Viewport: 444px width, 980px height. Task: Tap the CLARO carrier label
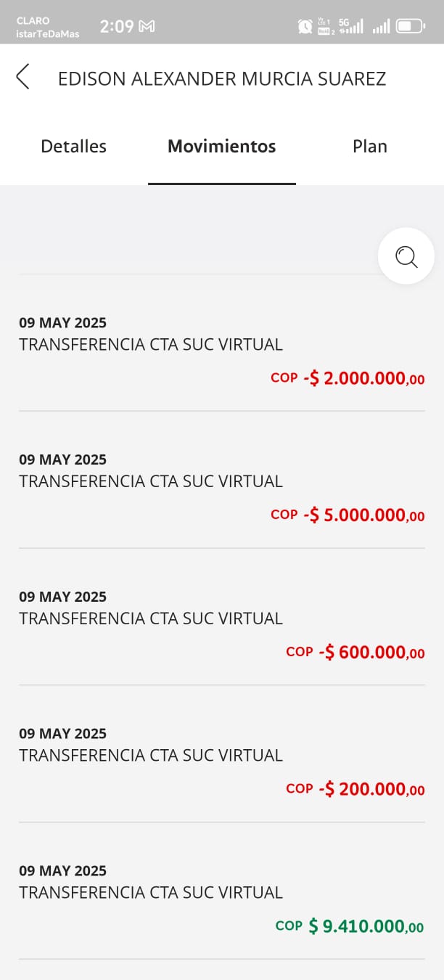pyautogui.click(x=33, y=21)
